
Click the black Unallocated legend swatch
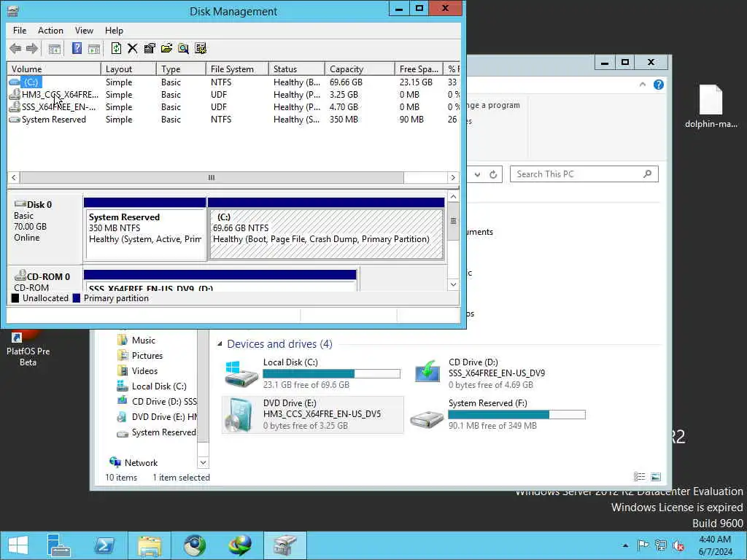(15, 298)
